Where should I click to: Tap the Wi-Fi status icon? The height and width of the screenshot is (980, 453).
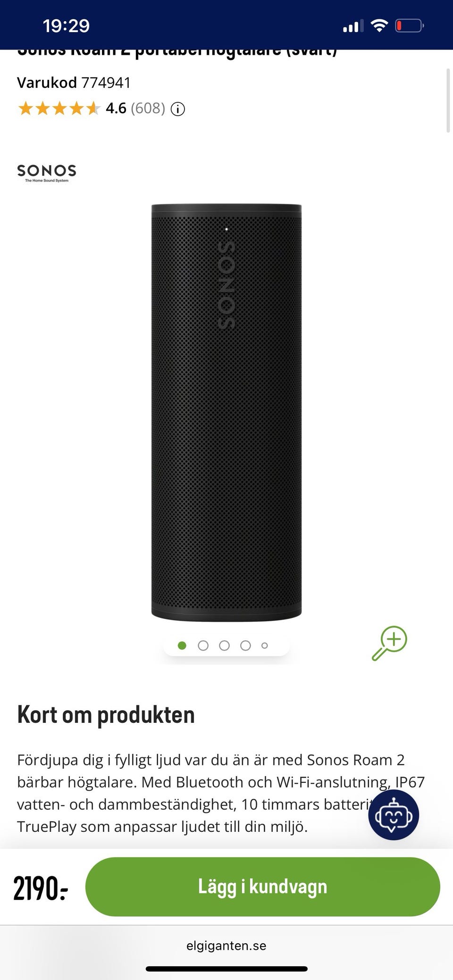(x=379, y=25)
